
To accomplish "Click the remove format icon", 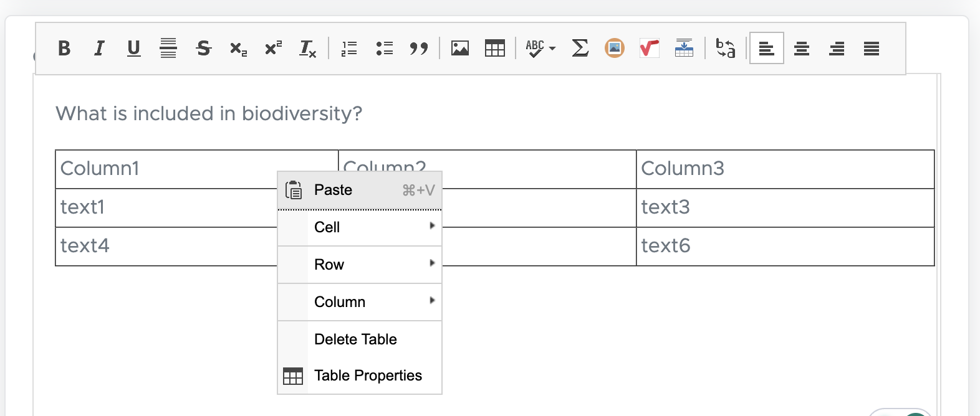I will tap(307, 48).
